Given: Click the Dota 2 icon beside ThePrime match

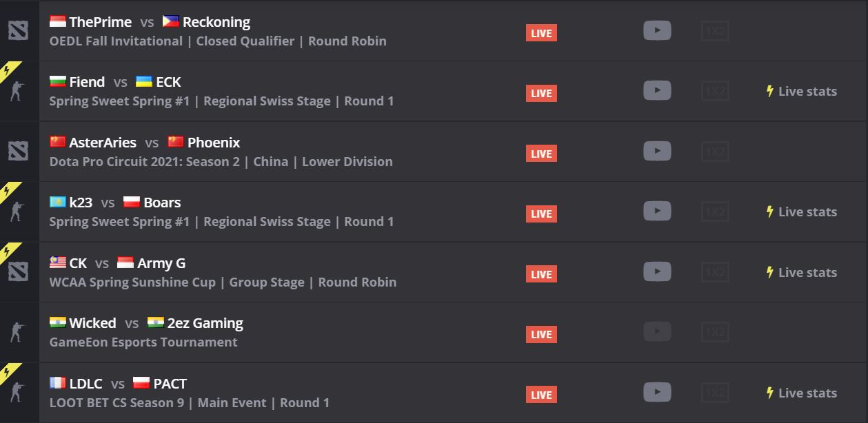Looking at the screenshot, I should click(x=18, y=30).
